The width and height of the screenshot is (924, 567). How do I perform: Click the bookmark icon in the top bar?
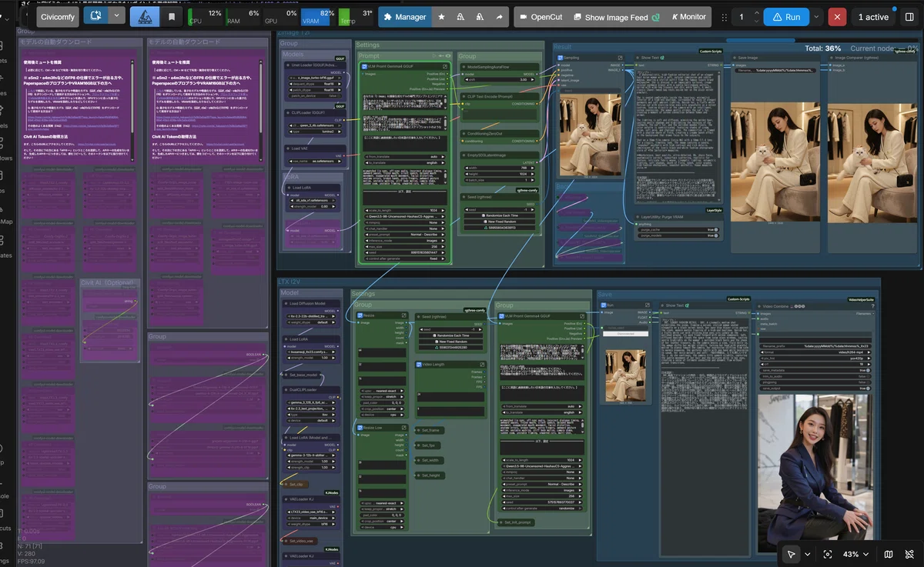(172, 16)
